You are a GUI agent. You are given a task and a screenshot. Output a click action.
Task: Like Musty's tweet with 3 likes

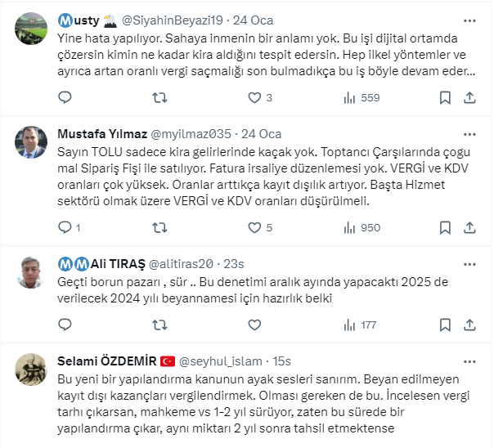coord(254,98)
